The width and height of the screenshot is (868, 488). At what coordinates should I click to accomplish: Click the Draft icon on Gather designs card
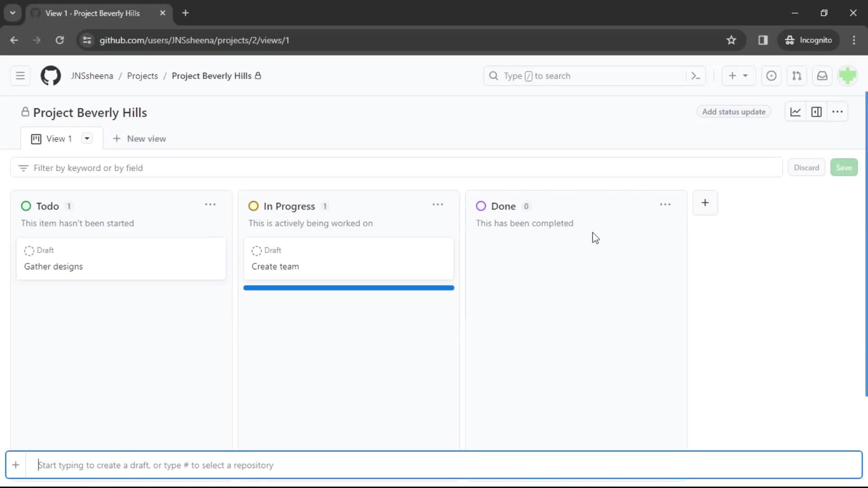click(x=29, y=251)
